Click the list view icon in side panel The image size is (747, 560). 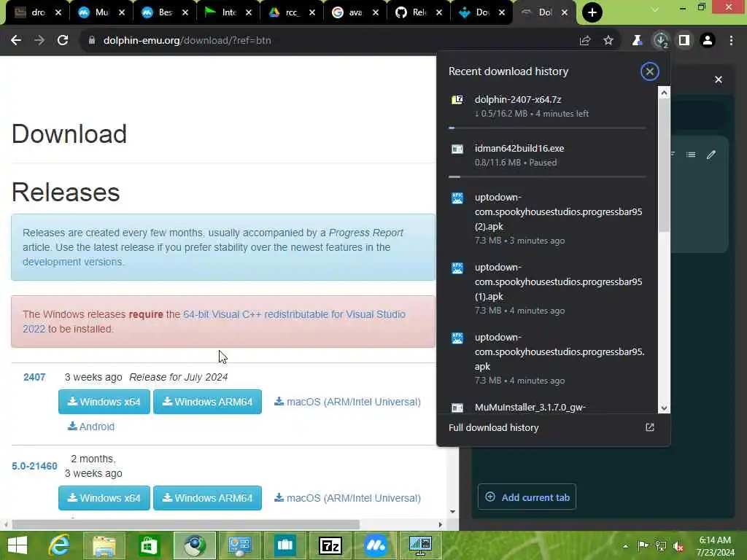691,155
